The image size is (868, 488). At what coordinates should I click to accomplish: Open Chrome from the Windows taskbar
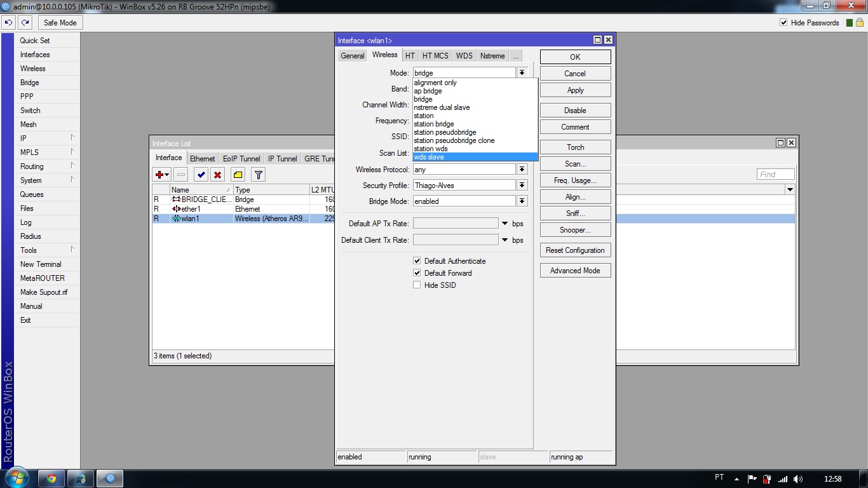(51, 478)
